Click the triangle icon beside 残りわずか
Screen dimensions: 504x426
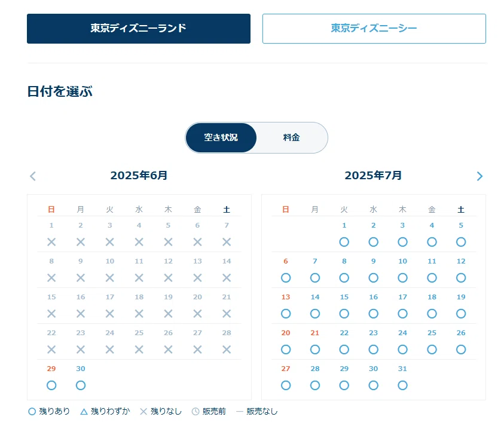(x=84, y=412)
